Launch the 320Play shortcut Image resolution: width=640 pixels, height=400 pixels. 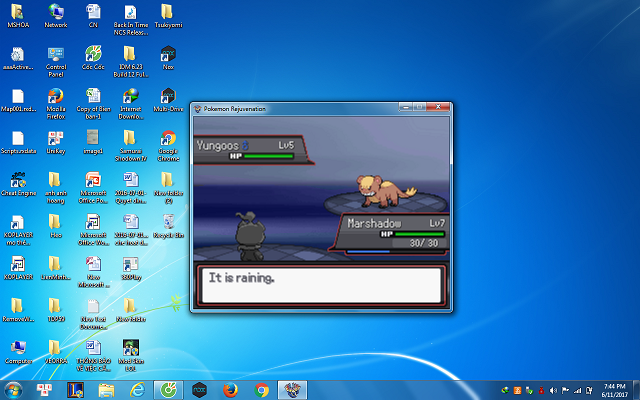[131, 269]
